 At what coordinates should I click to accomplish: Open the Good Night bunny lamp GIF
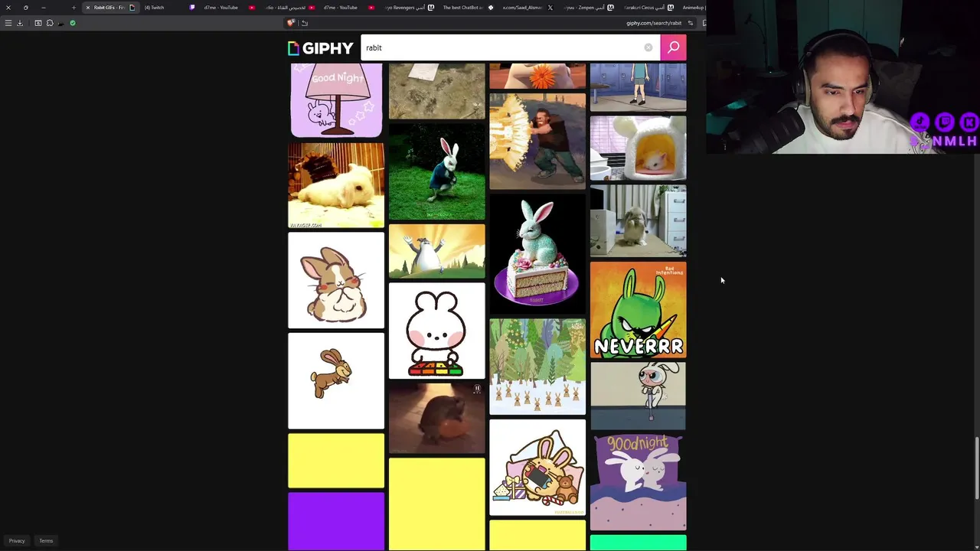[x=336, y=100]
